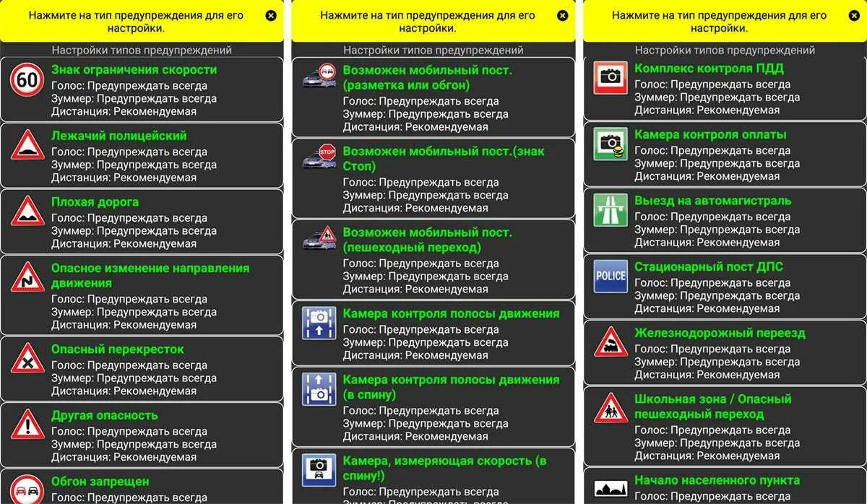Tap the green payment control camera icon
The image size is (867, 504).
click(x=611, y=143)
